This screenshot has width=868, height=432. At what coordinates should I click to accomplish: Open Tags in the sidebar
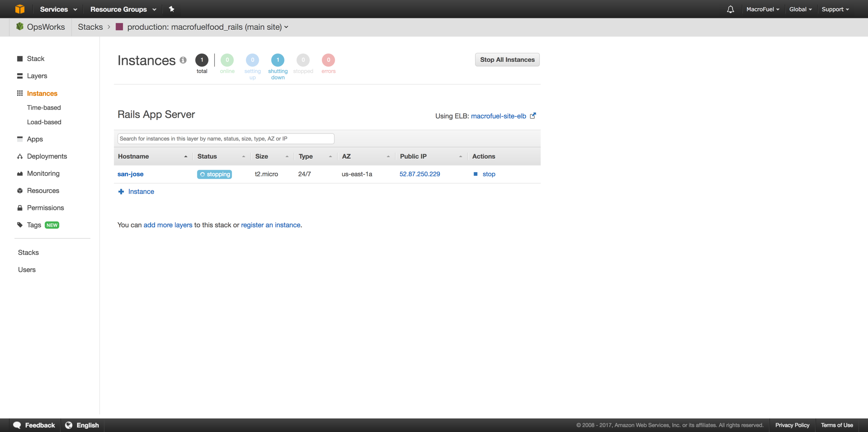click(x=34, y=225)
